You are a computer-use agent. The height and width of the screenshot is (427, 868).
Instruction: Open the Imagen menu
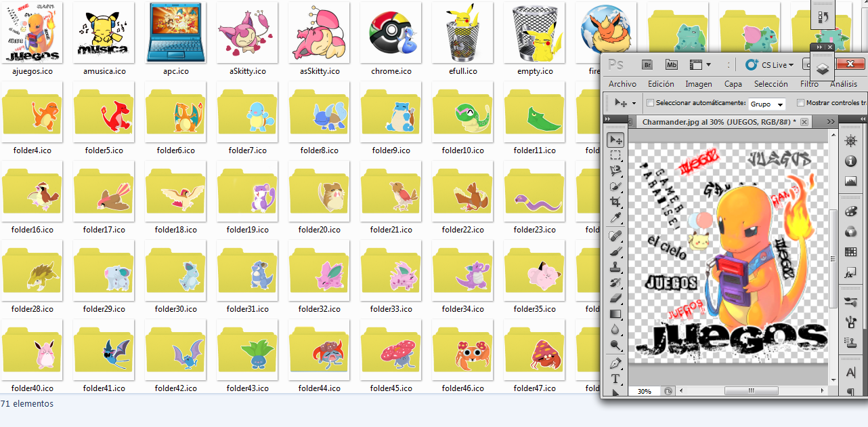point(699,84)
